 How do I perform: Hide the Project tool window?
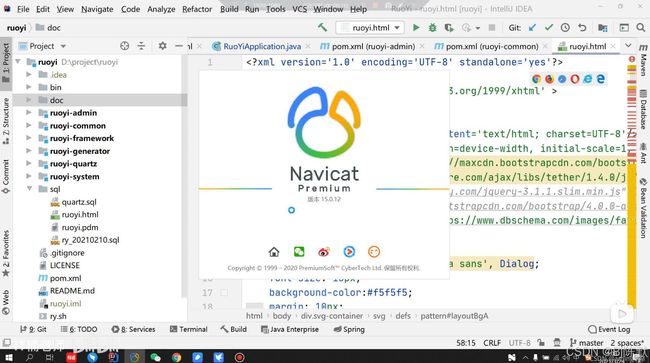(x=179, y=46)
